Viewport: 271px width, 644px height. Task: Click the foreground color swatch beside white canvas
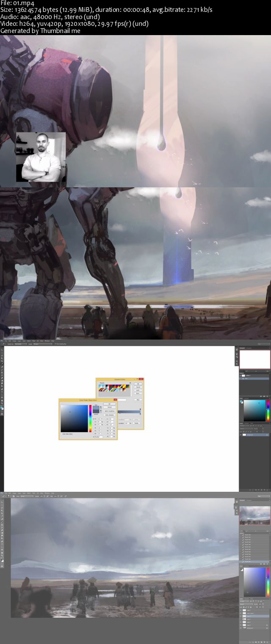click(x=2, y=407)
